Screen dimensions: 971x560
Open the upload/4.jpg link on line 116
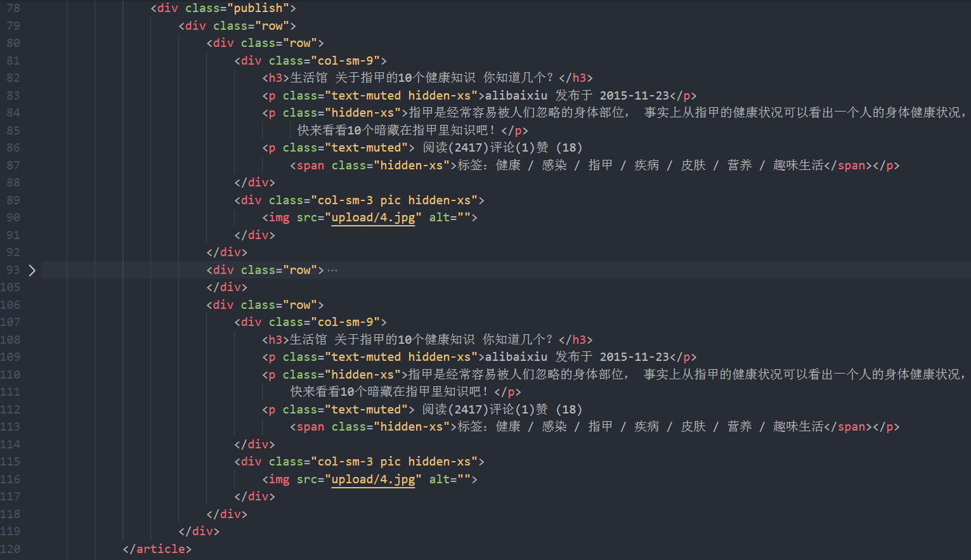coord(373,479)
